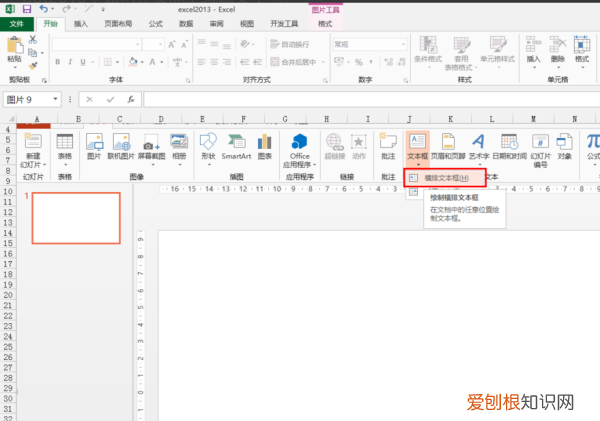The image size is (600, 421).
Task: Open Conditional Formatting (条件格式)
Action: (428, 52)
